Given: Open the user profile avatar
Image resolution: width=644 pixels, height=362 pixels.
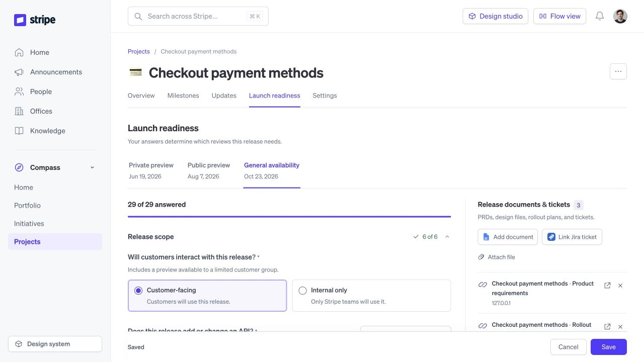Looking at the screenshot, I should pos(620,16).
